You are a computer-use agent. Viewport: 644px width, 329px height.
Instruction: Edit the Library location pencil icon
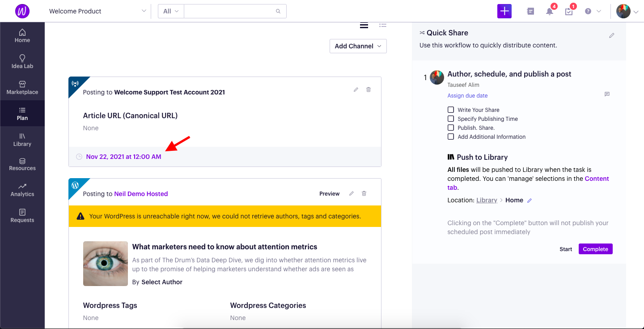point(530,201)
